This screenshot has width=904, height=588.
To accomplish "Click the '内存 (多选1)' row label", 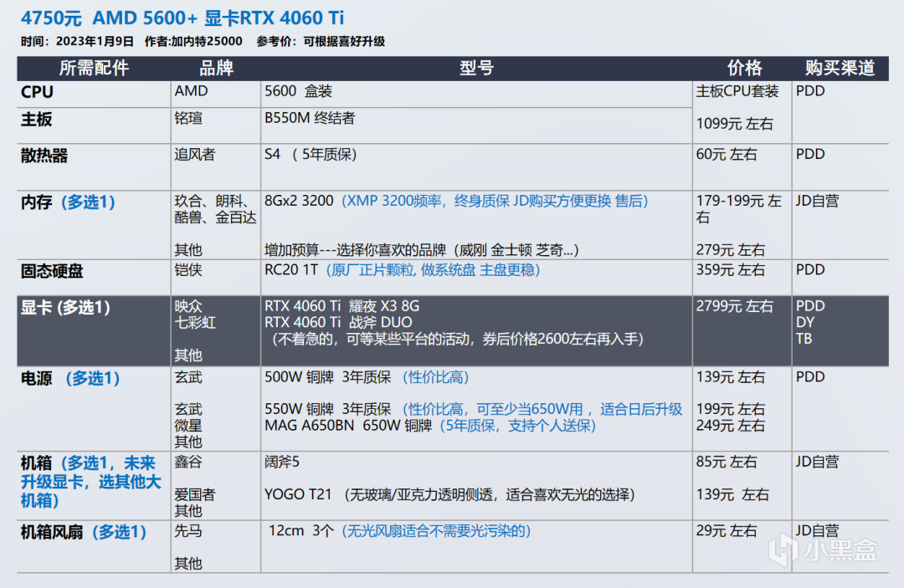I will tap(68, 202).
